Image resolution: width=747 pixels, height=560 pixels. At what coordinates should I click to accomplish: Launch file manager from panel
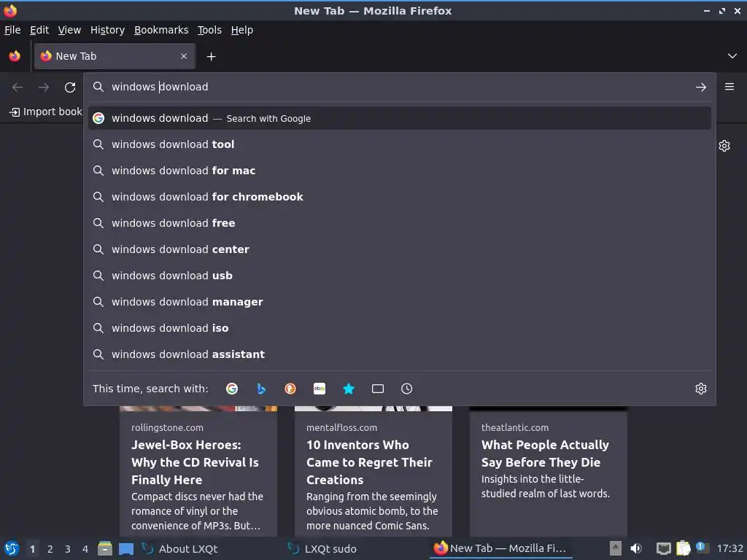(x=105, y=548)
